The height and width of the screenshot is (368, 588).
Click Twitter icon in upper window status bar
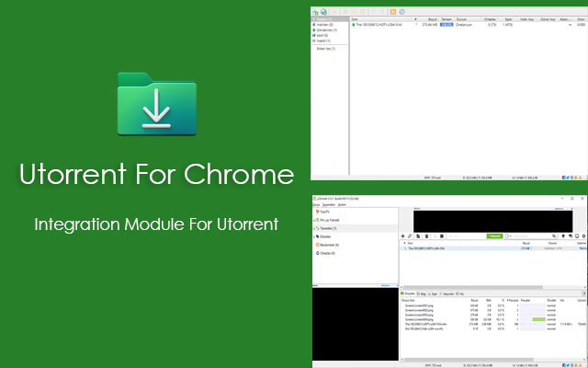pos(568,178)
